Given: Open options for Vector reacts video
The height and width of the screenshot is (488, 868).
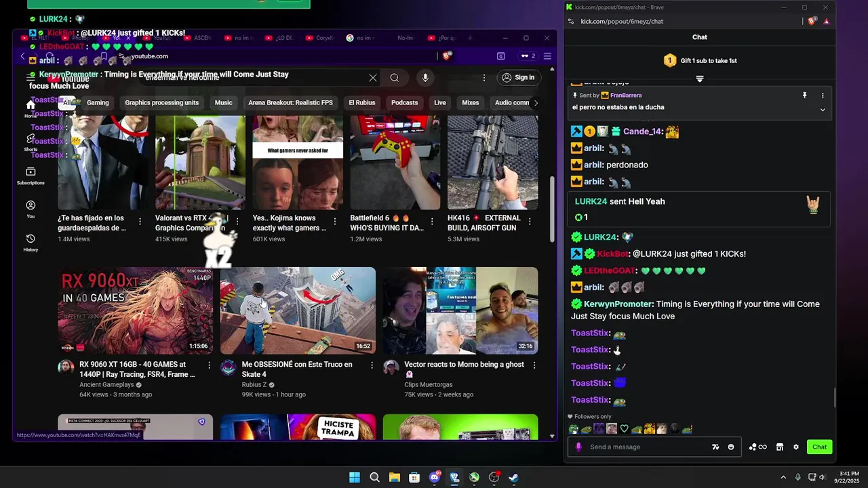Looking at the screenshot, I should point(534,365).
